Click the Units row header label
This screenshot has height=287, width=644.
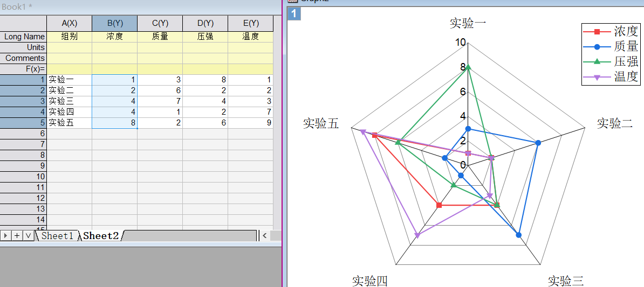tap(23, 47)
